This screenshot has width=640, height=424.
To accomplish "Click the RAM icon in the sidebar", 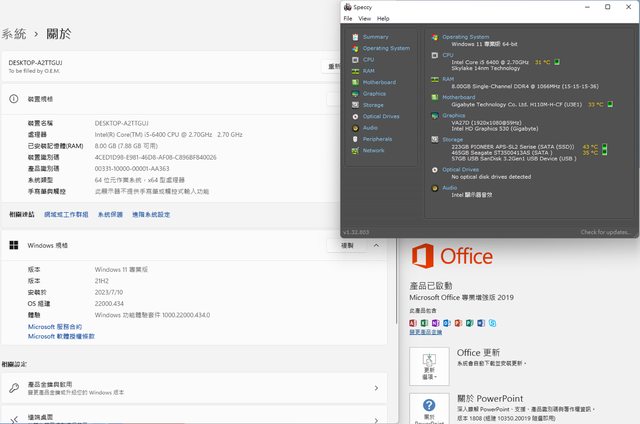I will click(x=354, y=71).
